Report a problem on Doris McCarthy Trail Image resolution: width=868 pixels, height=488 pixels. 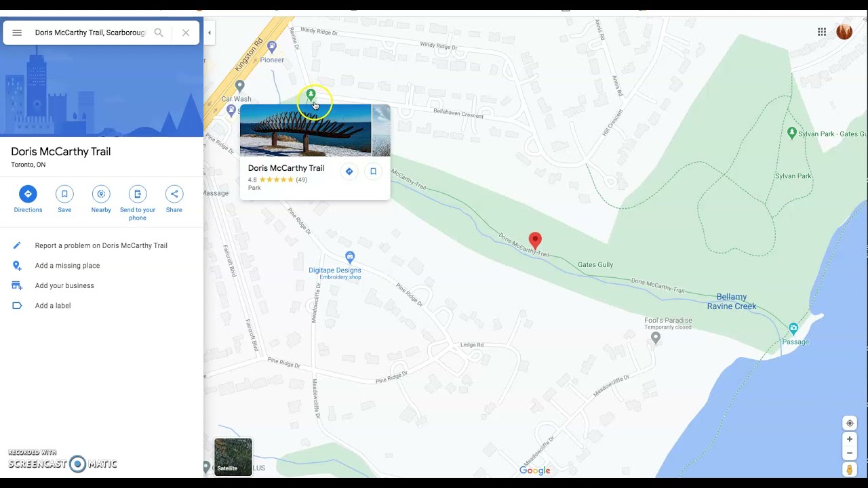[102, 245]
